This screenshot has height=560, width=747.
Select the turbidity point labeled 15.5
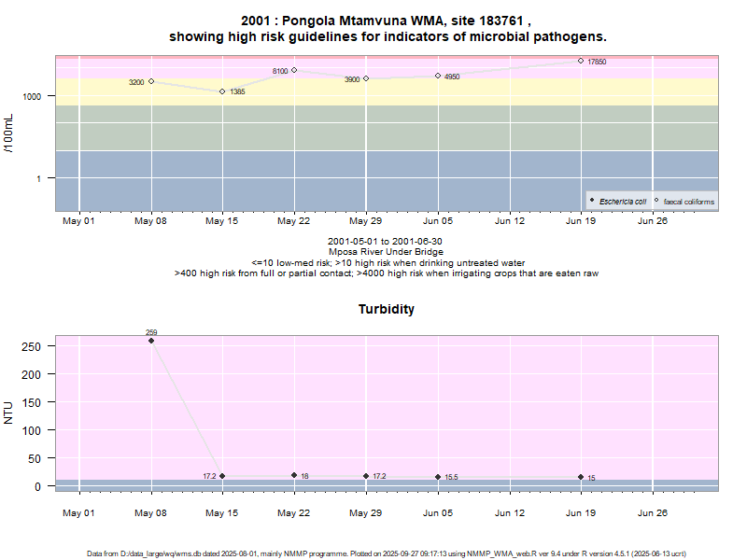(x=437, y=477)
